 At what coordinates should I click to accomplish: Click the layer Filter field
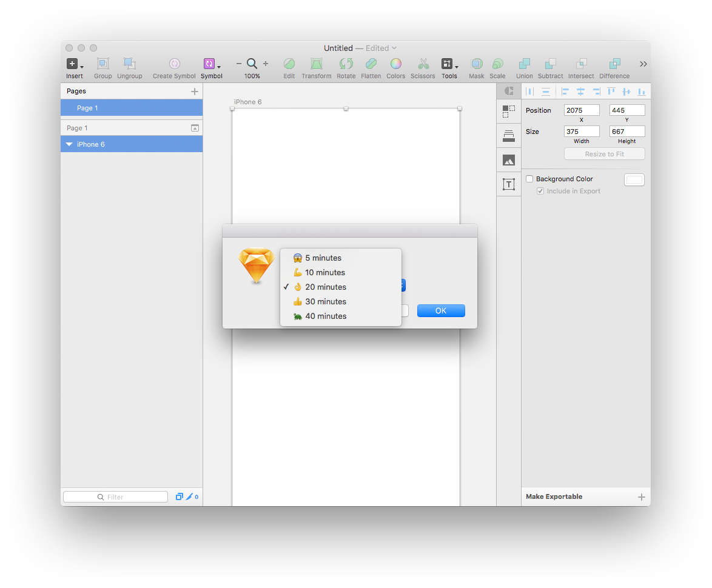click(x=115, y=496)
